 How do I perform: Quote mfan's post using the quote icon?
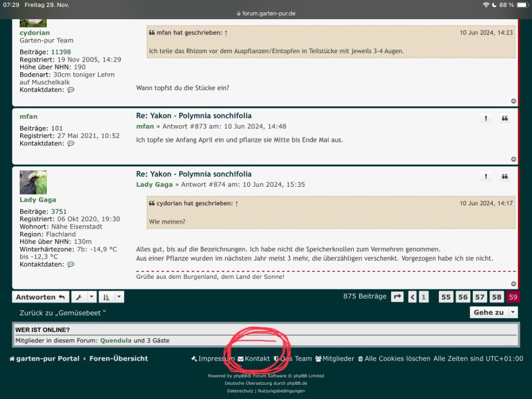pyautogui.click(x=504, y=118)
